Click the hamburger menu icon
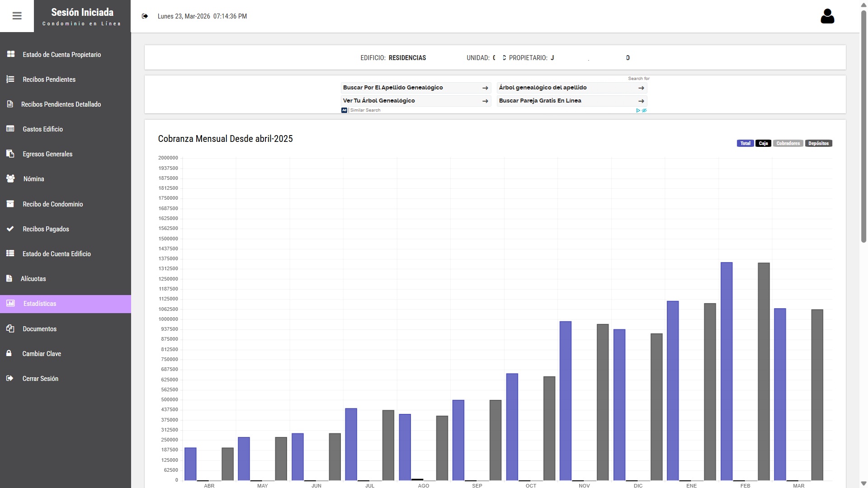Screen dimensions: 868x488 pyautogui.click(x=17, y=16)
